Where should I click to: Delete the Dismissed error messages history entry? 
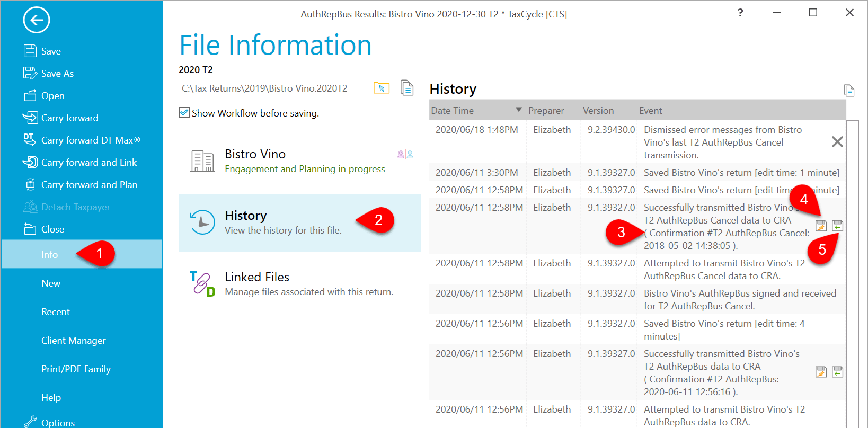[x=837, y=142]
